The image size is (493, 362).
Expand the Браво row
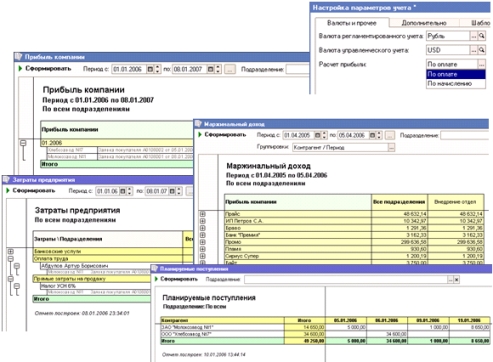[203, 228]
